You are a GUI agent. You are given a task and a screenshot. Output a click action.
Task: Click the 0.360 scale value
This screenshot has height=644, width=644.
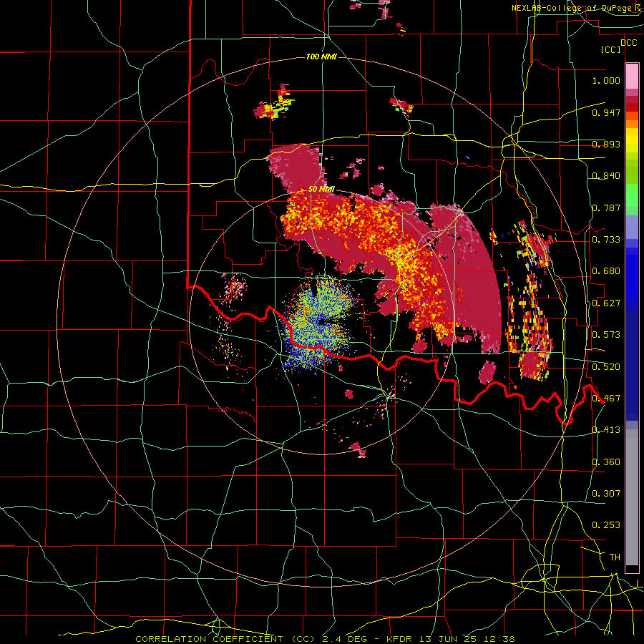pos(606,462)
